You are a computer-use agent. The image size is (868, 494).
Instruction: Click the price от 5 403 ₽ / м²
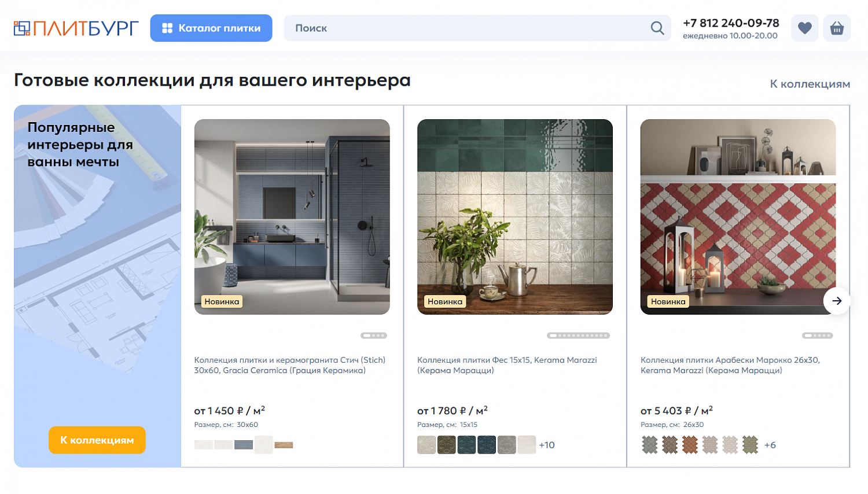[x=676, y=410]
